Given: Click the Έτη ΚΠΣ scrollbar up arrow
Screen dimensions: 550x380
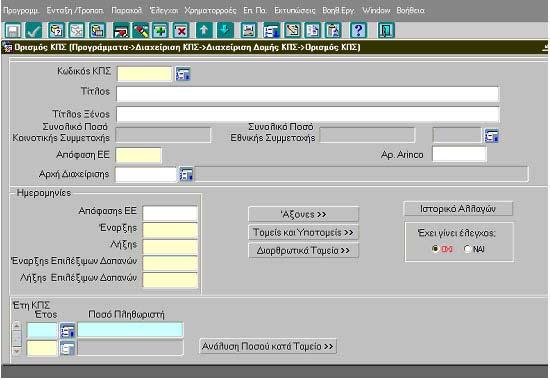Looking at the screenshot, I should [x=16, y=326].
